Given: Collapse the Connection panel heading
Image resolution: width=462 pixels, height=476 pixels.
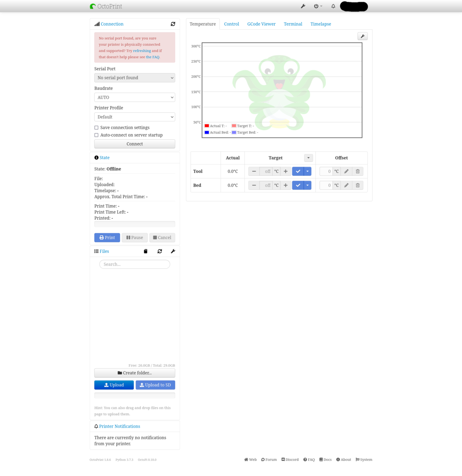Looking at the screenshot, I should [112, 24].
